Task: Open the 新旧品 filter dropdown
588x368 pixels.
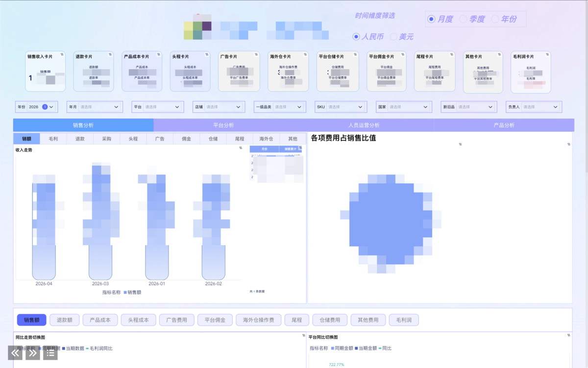Action: (468, 107)
